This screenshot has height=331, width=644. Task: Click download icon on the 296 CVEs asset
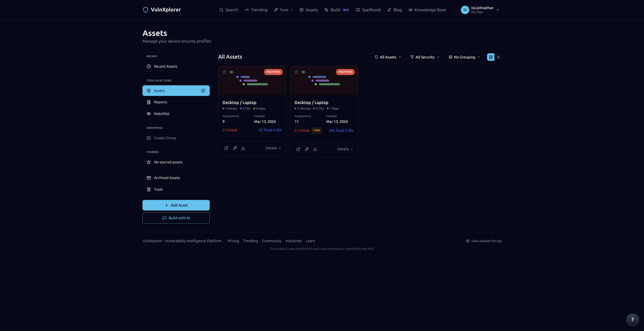[x=315, y=149]
